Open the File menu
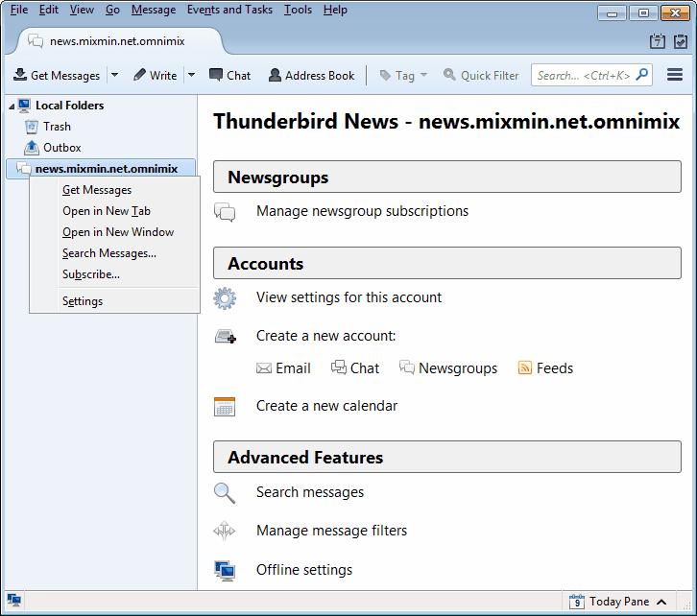 tap(19, 10)
